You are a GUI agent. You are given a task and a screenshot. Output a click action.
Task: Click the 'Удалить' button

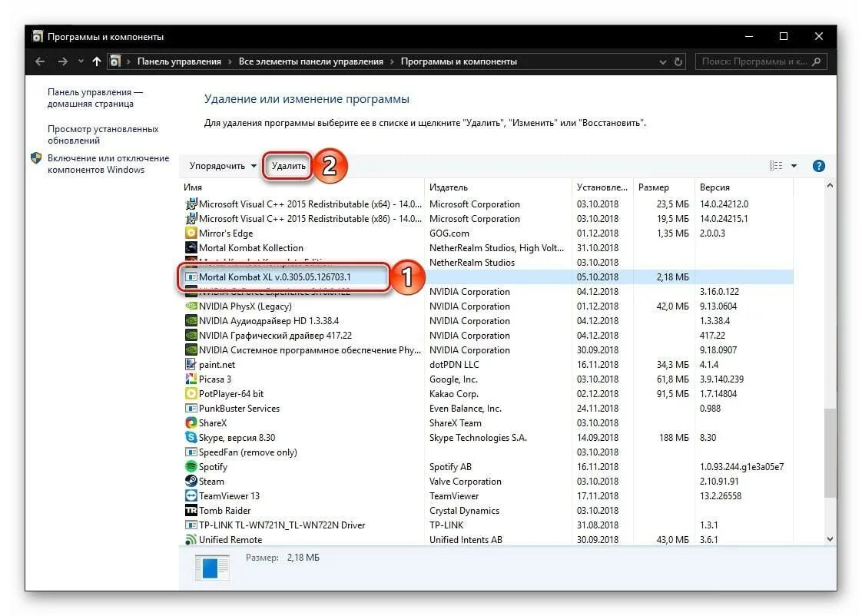tap(289, 166)
